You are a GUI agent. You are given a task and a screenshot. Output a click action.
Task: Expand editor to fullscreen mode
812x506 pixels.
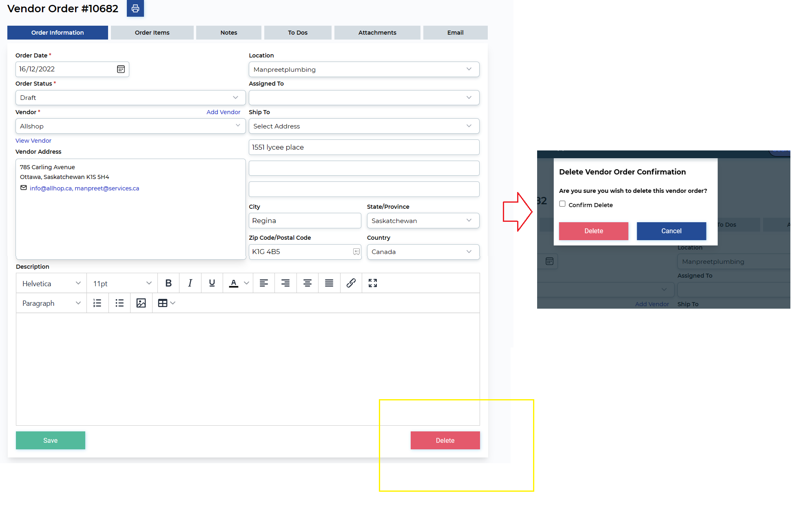(x=372, y=283)
